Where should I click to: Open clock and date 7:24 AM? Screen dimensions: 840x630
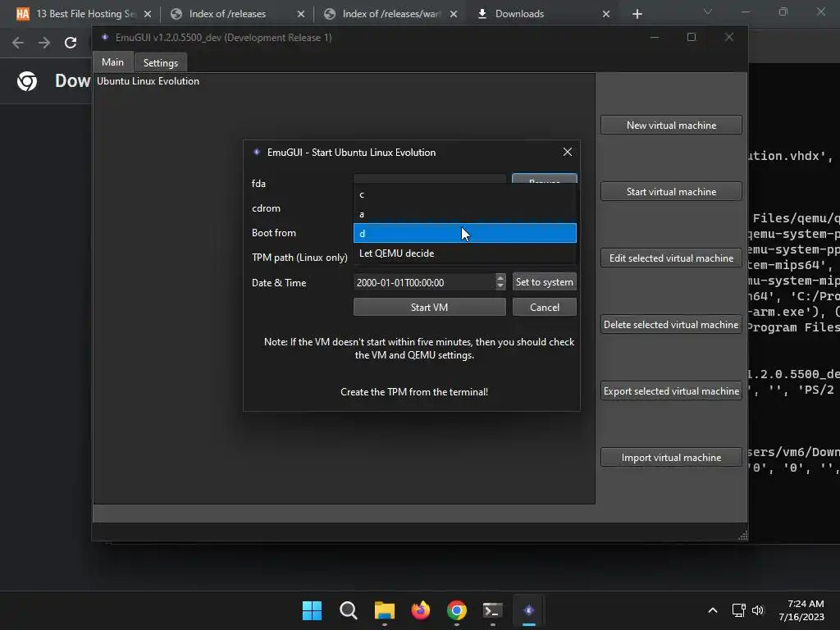(x=801, y=610)
